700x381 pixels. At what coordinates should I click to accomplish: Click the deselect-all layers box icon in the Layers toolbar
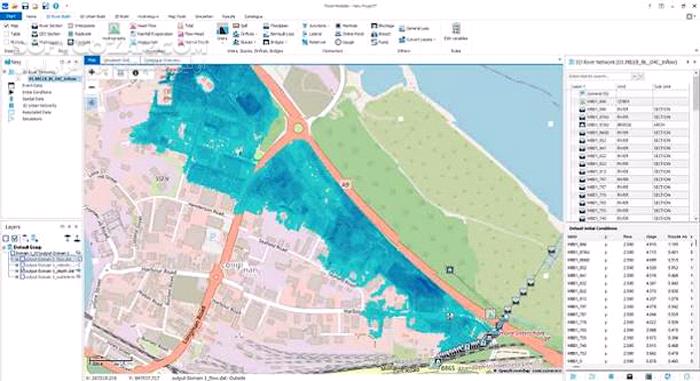[6, 238]
